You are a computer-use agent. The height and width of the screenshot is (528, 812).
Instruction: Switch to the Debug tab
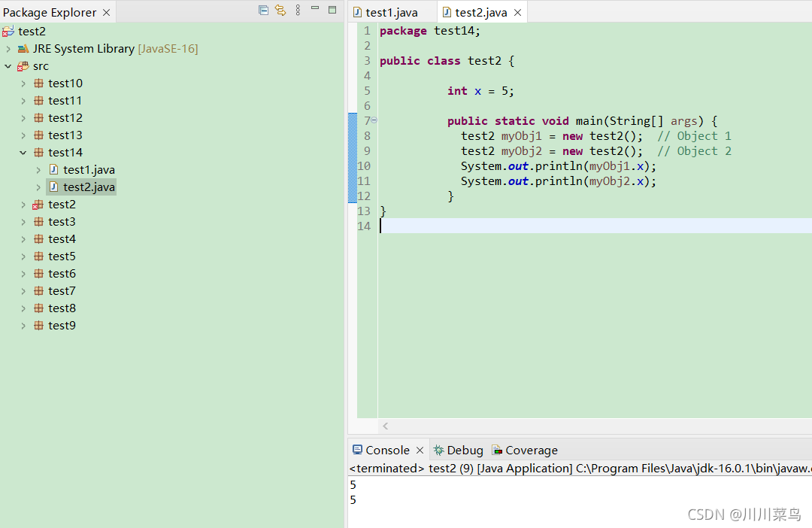coord(459,451)
